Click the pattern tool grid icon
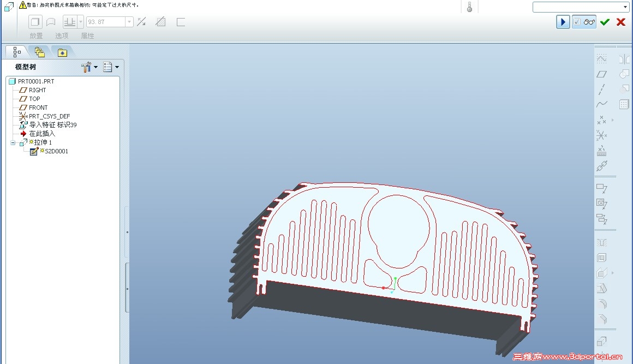Screen dimensions: 633x364 tap(624, 105)
